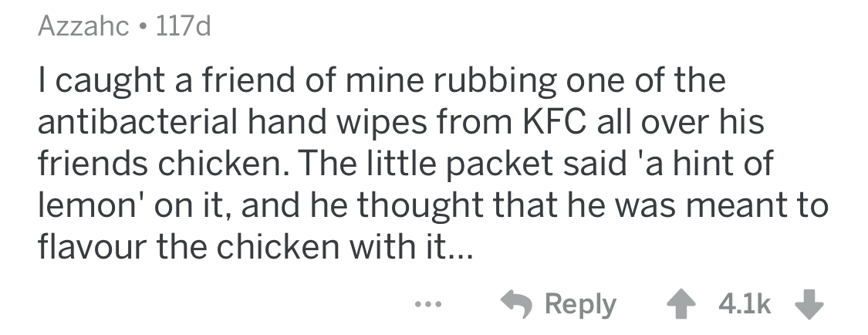
Task: Click the 4.1k vote score
Action: 745,303
